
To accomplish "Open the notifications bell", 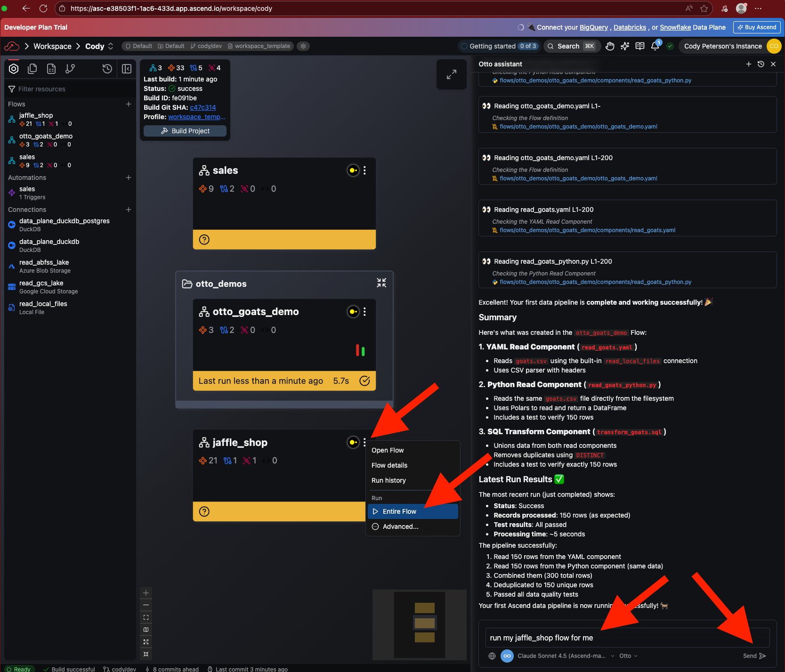I will [x=655, y=46].
